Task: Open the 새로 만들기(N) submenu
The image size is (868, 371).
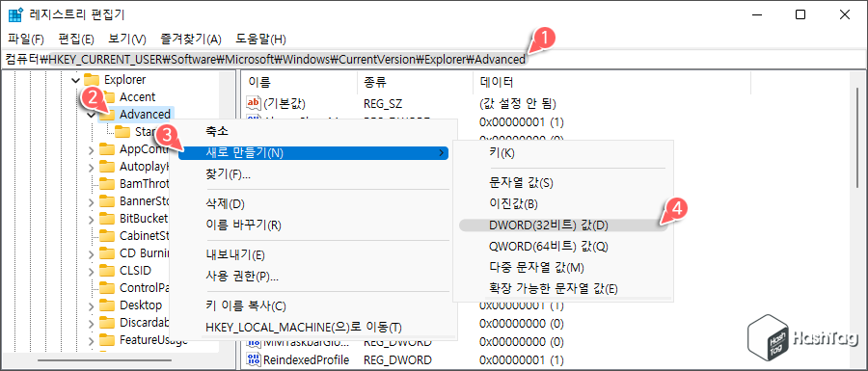Action: (x=313, y=153)
